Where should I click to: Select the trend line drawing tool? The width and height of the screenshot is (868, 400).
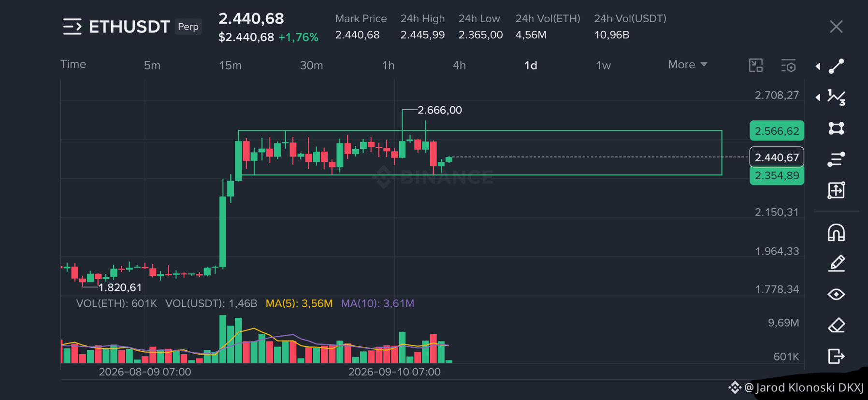tap(836, 66)
